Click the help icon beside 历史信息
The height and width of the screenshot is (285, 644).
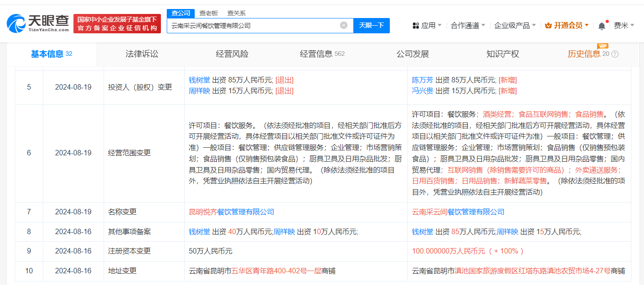pos(615,54)
